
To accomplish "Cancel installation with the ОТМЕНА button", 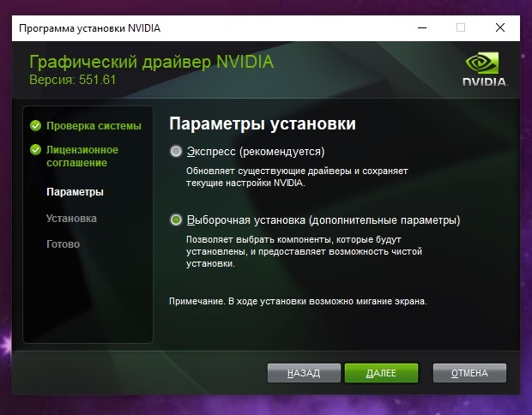I will (469, 373).
